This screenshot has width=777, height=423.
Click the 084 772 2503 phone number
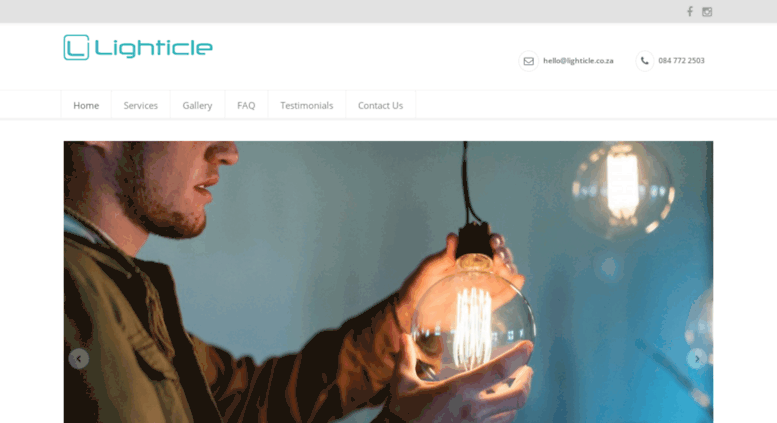[x=681, y=60]
